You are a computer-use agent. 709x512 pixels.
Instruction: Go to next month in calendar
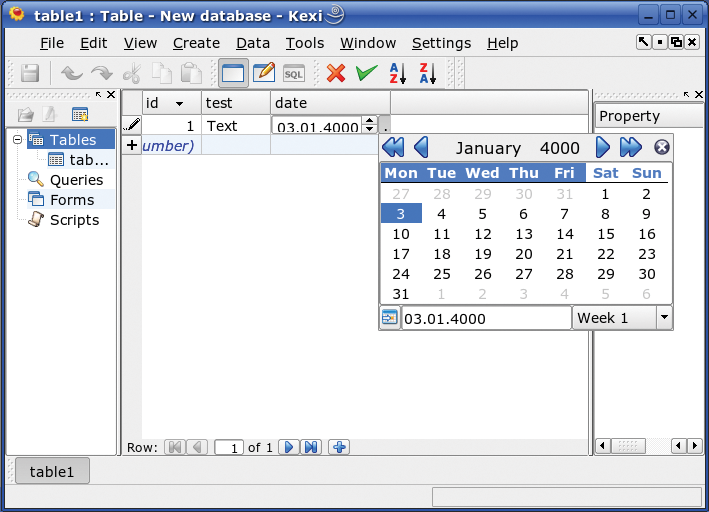603,147
